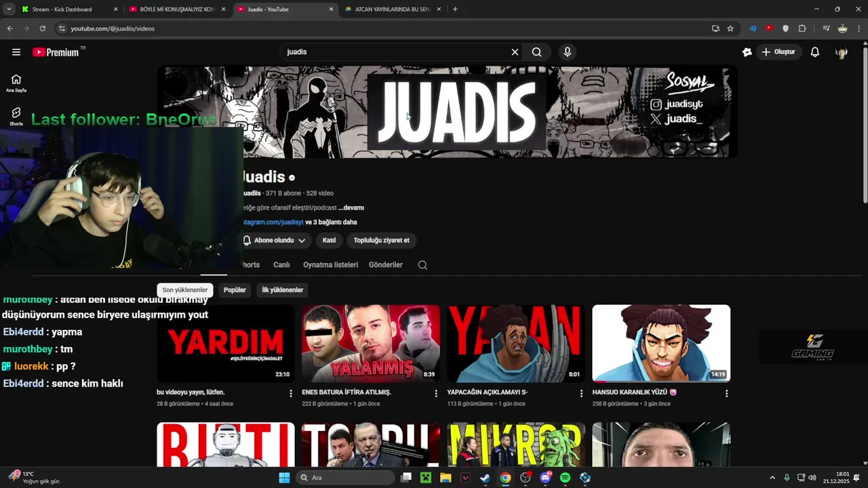Switch to the Canlı tab
The image size is (868, 488).
click(x=281, y=265)
